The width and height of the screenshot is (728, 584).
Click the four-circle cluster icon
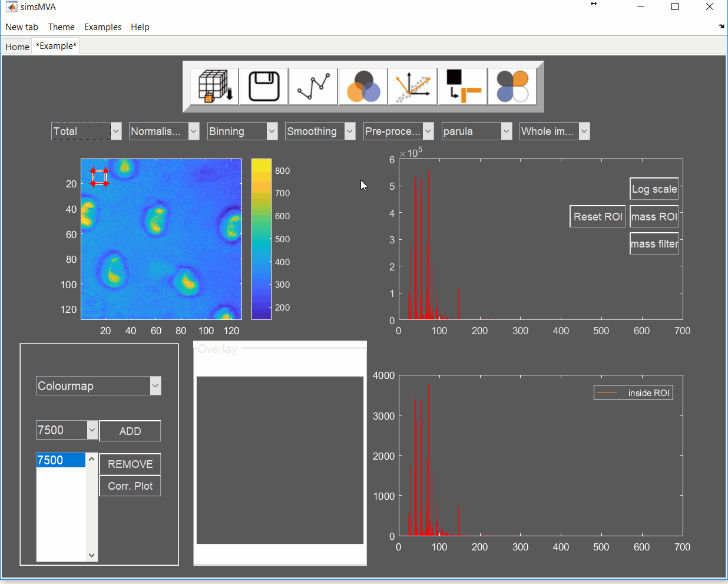point(512,87)
